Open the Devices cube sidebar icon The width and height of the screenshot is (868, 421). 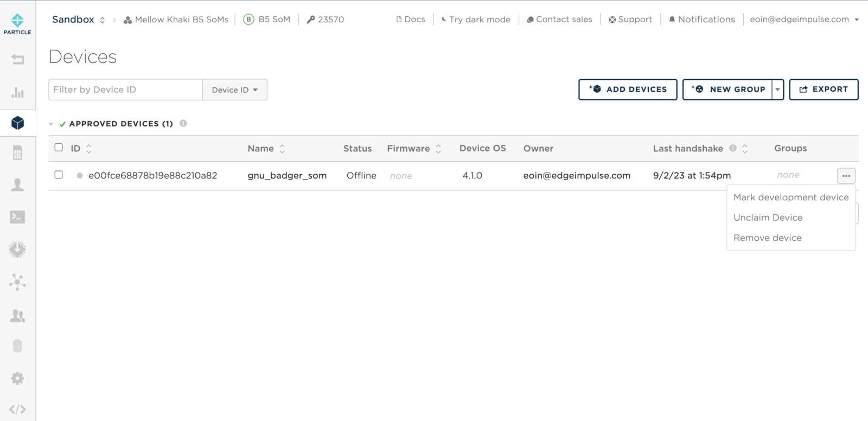tap(17, 123)
